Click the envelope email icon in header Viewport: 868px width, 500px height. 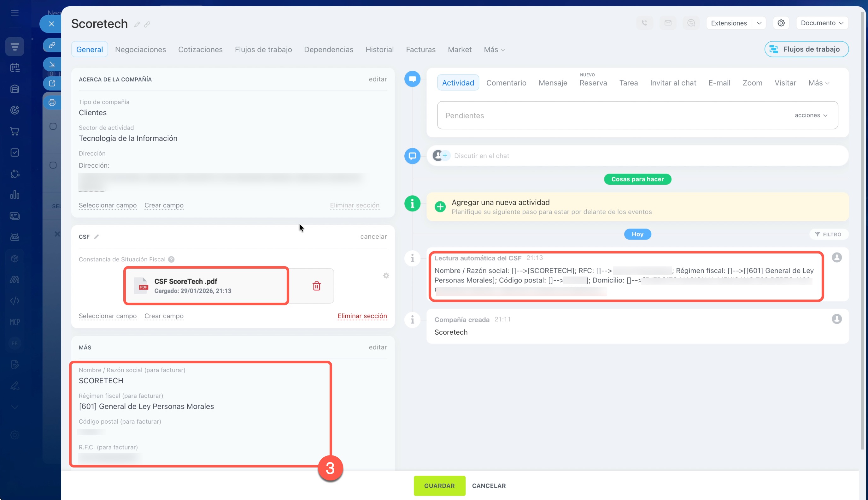668,23
